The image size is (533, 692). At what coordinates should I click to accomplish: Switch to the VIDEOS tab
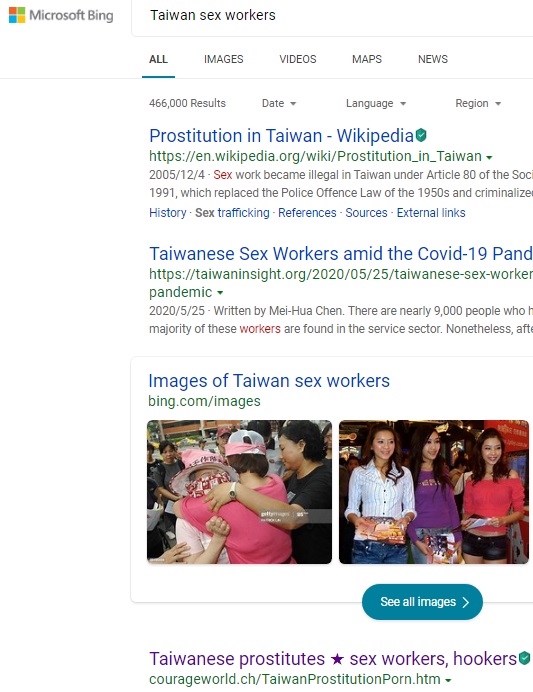click(298, 59)
